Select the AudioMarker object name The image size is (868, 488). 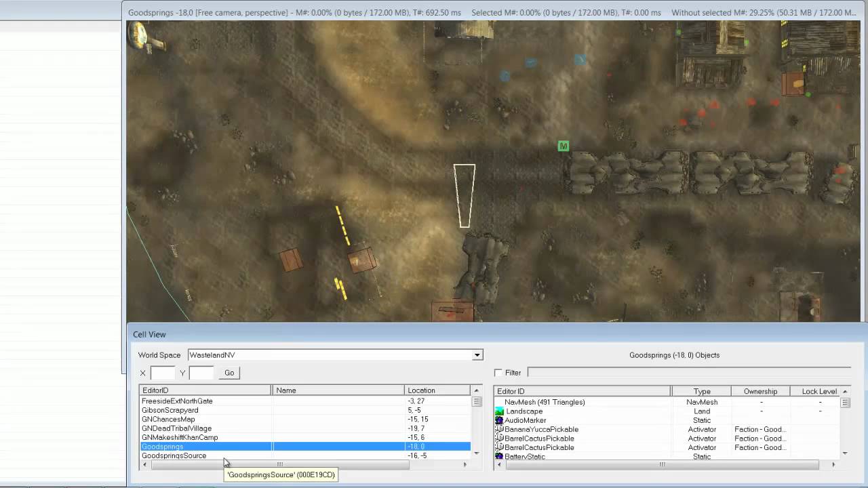[x=525, y=420]
